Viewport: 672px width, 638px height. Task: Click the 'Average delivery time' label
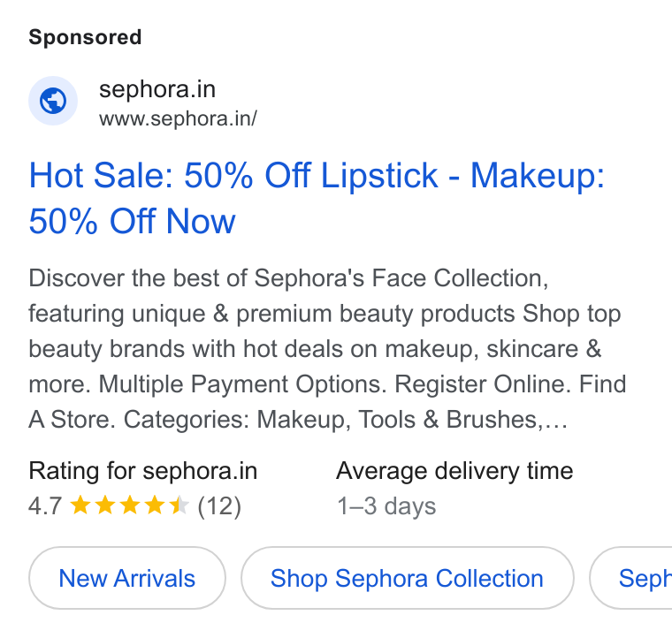coord(454,471)
